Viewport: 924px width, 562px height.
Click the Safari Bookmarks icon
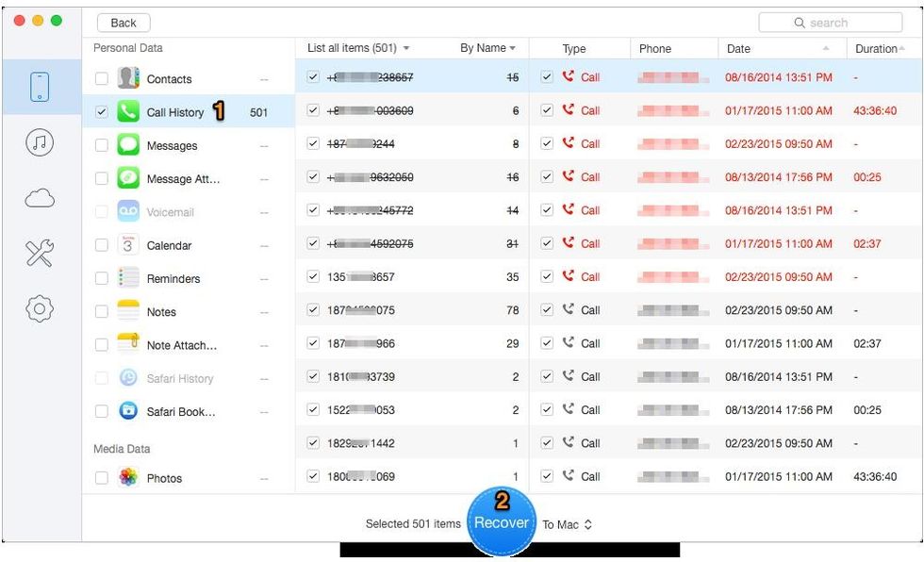pyautogui.click(x=128, y=412)
